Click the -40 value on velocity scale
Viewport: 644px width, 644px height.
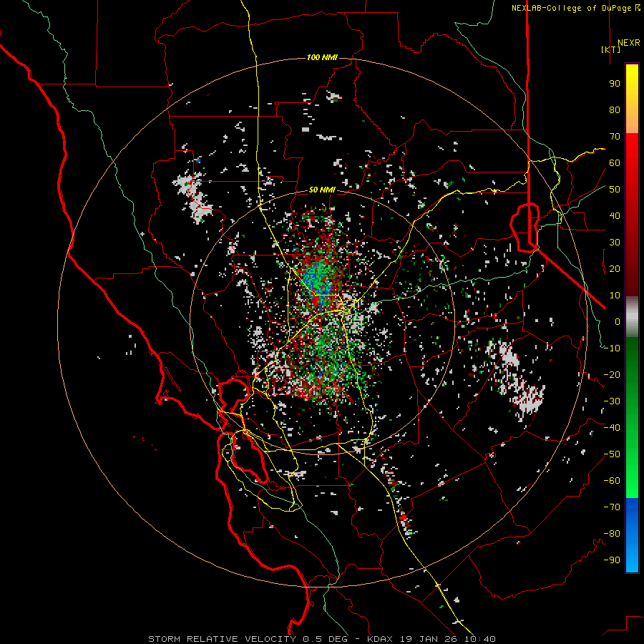[x=612, y=428]
